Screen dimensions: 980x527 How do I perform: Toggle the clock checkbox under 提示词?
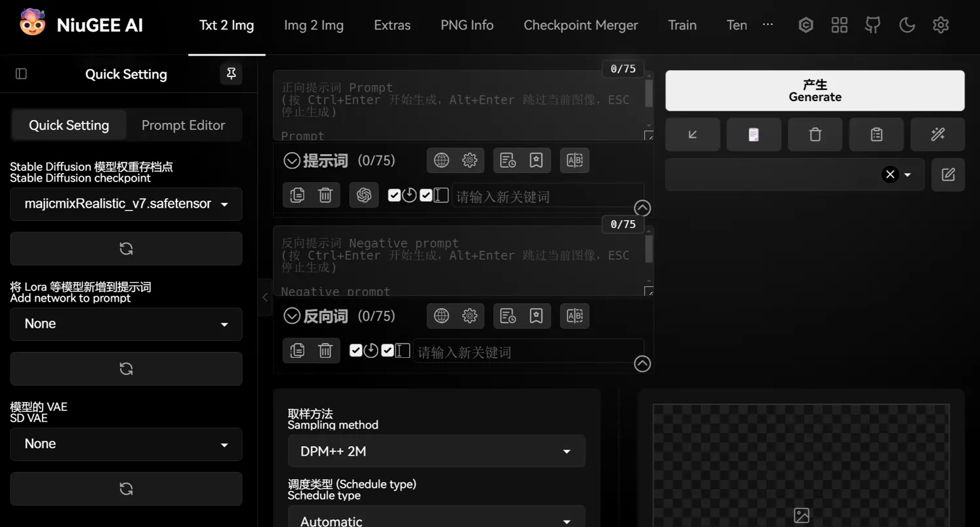394,195
